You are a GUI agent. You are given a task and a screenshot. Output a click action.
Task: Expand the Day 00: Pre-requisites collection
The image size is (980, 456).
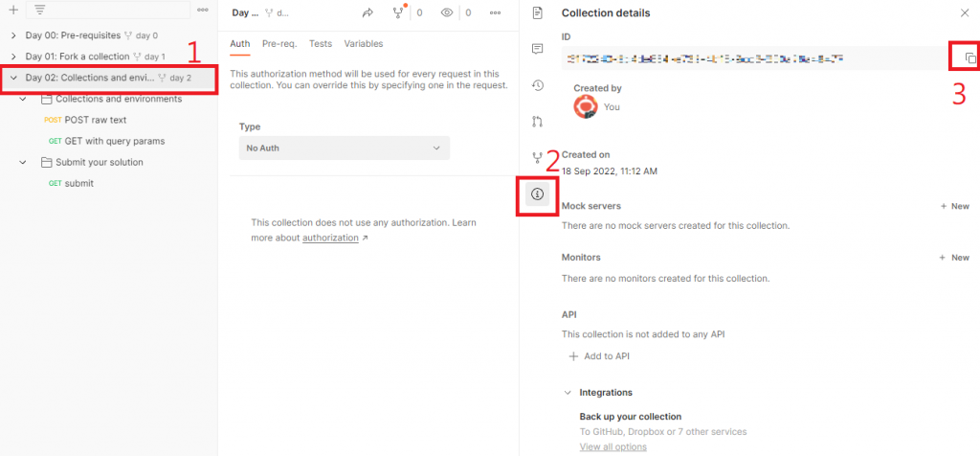point(13,35)
